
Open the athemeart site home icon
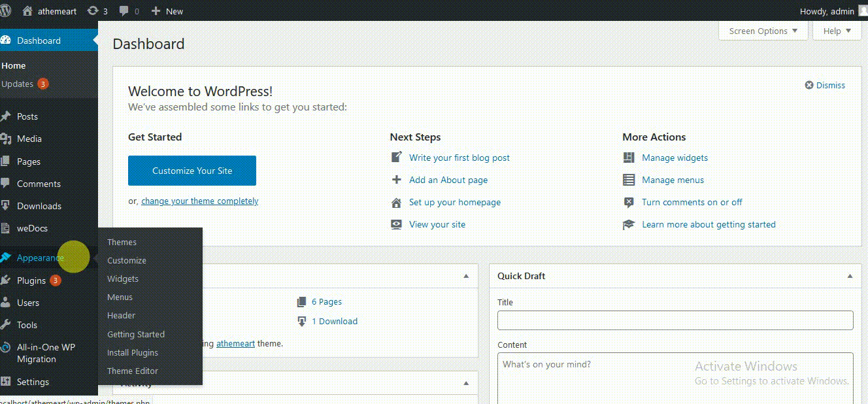coord(27,11)
